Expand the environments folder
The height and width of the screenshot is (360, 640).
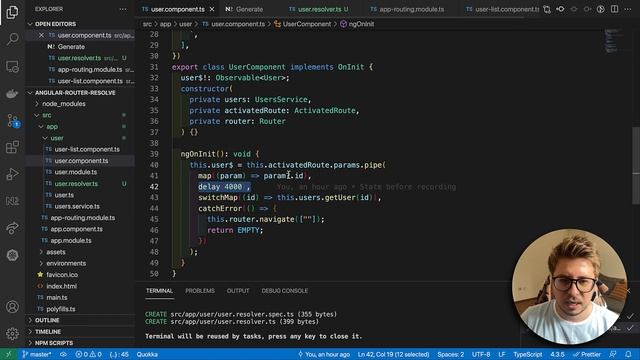coord(80,264)
